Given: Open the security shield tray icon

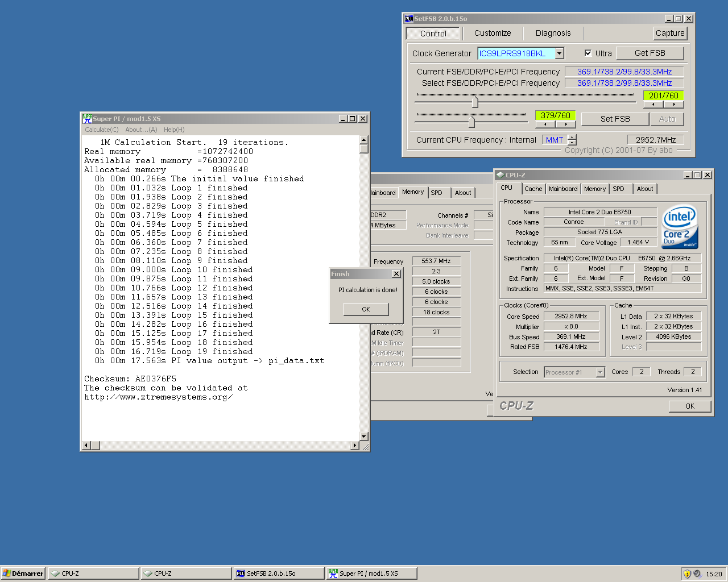Looking at the screenshot, I should [x=687, y=573].
